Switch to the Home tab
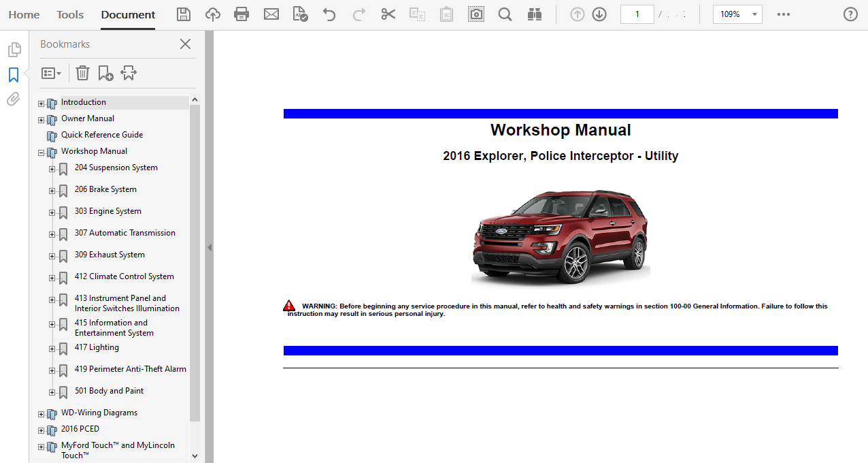 click(24, 14)
